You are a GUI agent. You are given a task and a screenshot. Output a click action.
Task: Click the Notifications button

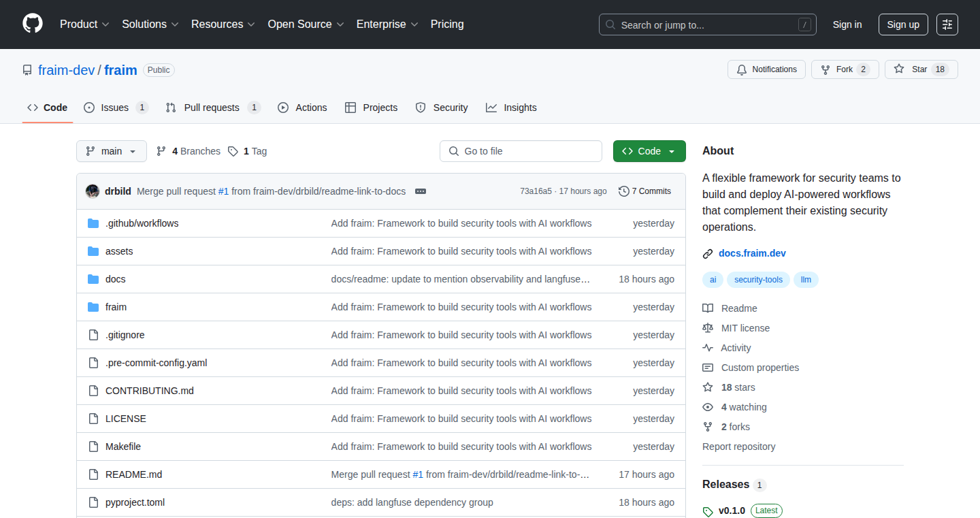coord(767,69)
